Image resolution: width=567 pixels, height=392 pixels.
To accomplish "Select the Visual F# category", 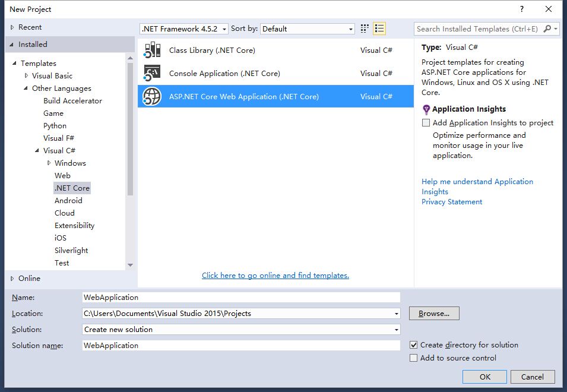I will (59, 138).
